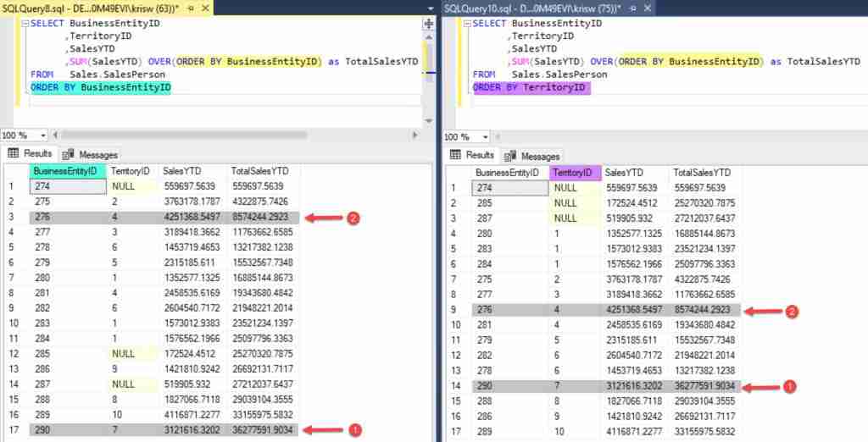The width and height of the screenshot is (868, 442).
Task: Click the editor split icon in left query
Action: 429,23
